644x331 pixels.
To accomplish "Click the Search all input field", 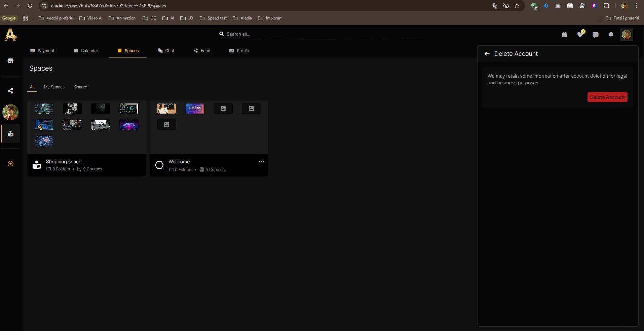I will (x=323, y=34).
